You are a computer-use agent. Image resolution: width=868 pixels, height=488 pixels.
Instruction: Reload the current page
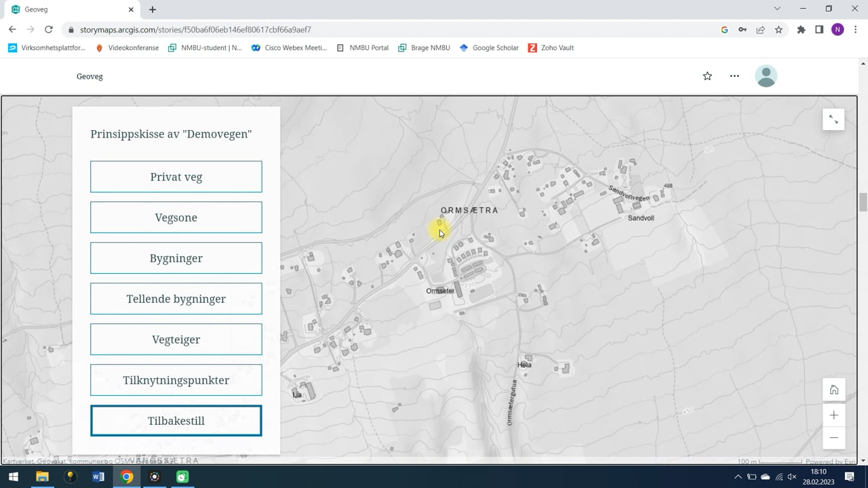48,30
